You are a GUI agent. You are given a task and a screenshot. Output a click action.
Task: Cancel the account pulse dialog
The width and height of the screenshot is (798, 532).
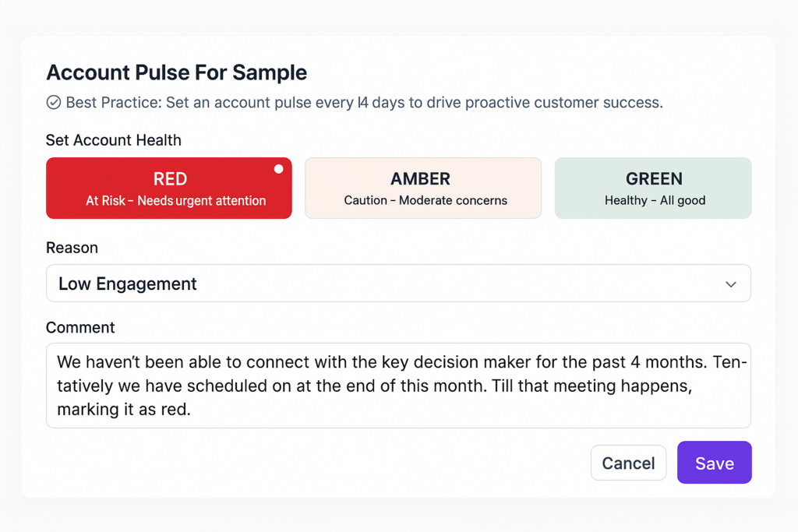pyautogui.click(x=629, y=463)
